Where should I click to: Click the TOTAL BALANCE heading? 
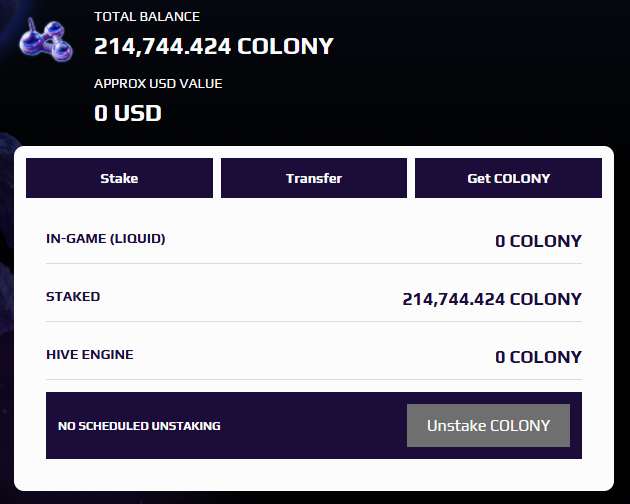147,17
